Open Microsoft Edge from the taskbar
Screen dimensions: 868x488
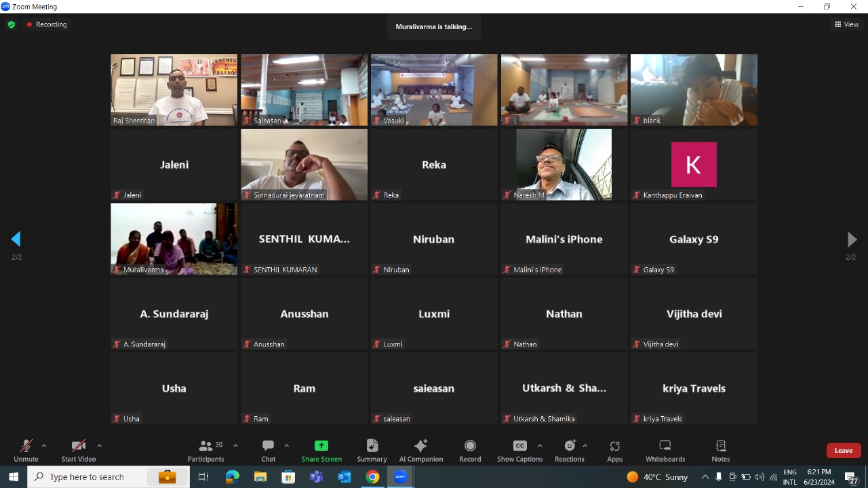[232, 477]
